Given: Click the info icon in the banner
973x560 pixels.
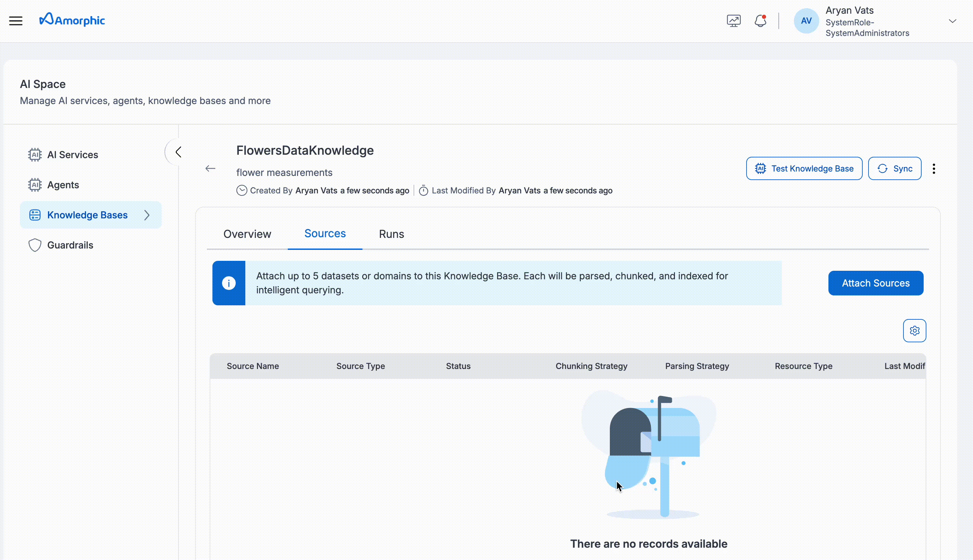Looking at the screenshot, I should [x=229, y=283].
